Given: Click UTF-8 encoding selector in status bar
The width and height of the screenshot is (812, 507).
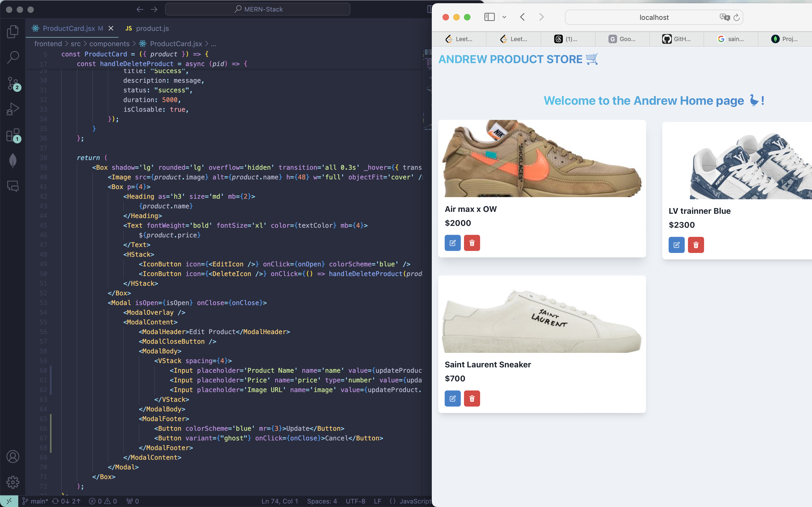Looking at the screenshot, I should click(355, 501).
